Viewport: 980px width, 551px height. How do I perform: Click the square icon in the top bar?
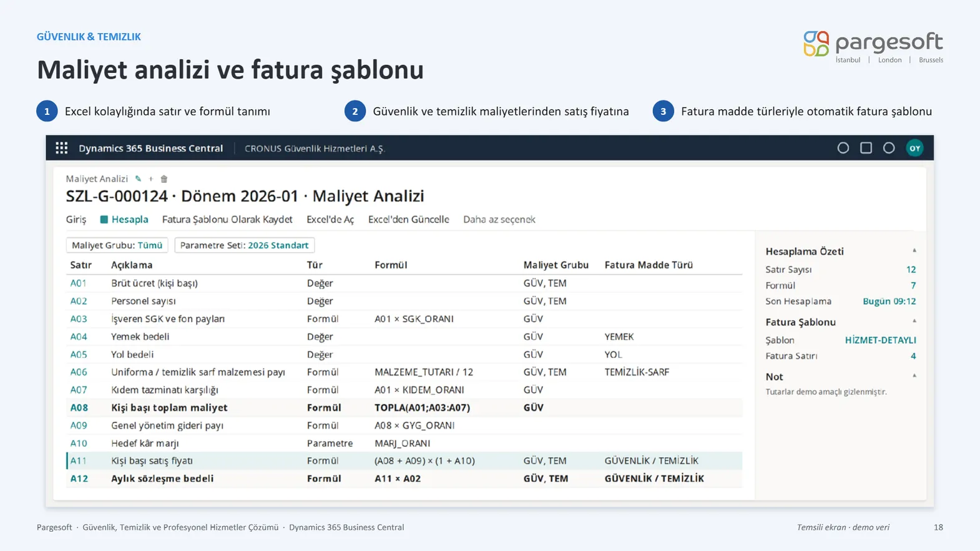click(x=866, y=148)
